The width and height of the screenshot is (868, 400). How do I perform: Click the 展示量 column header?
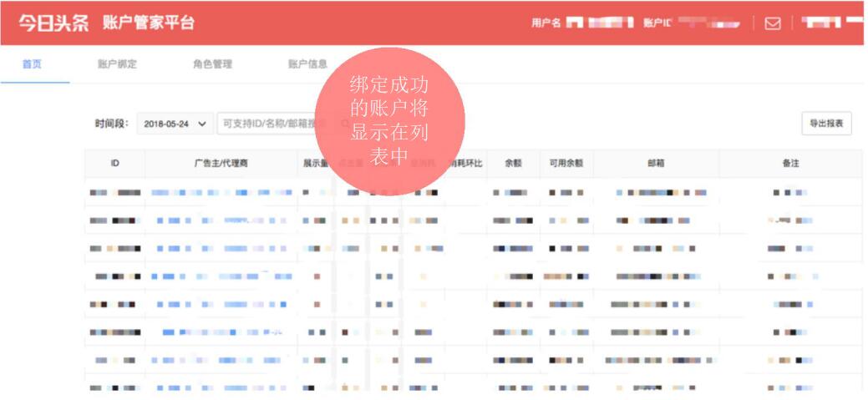[316, 164]
